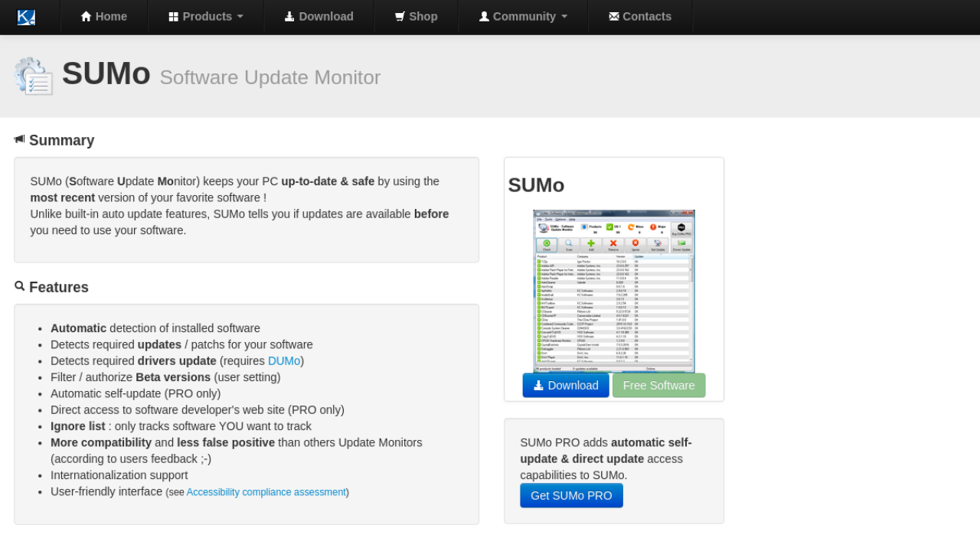Click the SUMo heading above the screenshot
980x551 pixels.
point(536,185)
